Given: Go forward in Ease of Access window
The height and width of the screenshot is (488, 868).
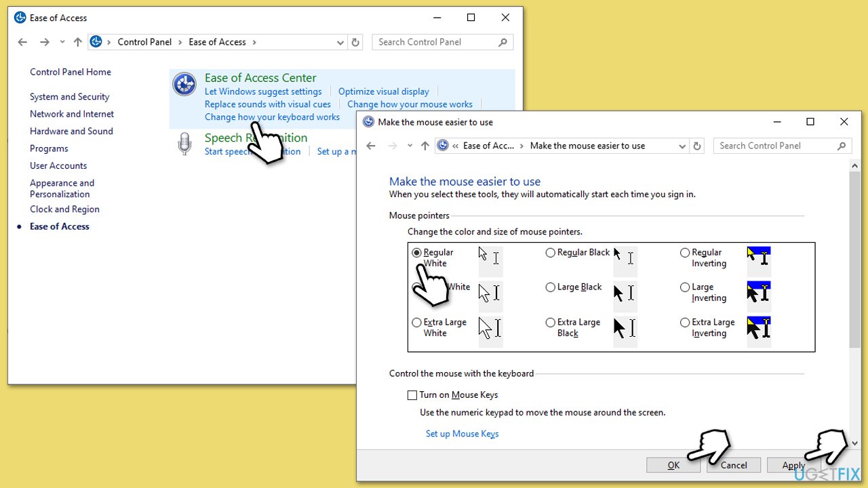Looking at the screenshot, I should click(x=45, y=42).
